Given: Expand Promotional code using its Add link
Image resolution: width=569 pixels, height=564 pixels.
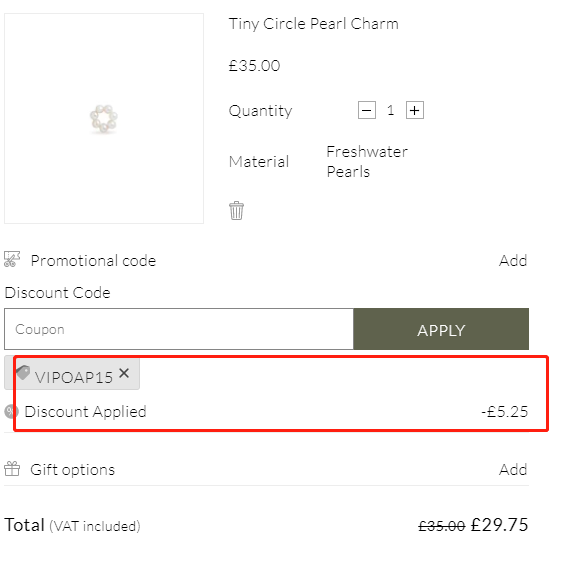Looking at the screenshot, I should 513,261.
